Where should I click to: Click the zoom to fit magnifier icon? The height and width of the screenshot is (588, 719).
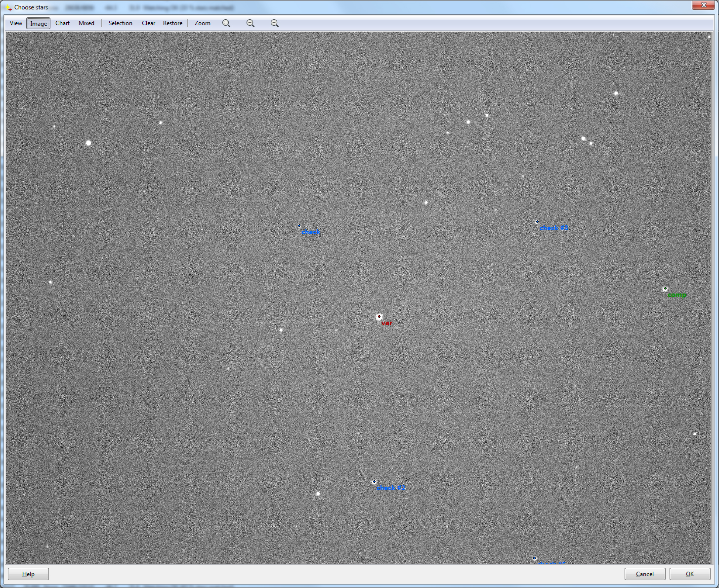pos(226,23)
